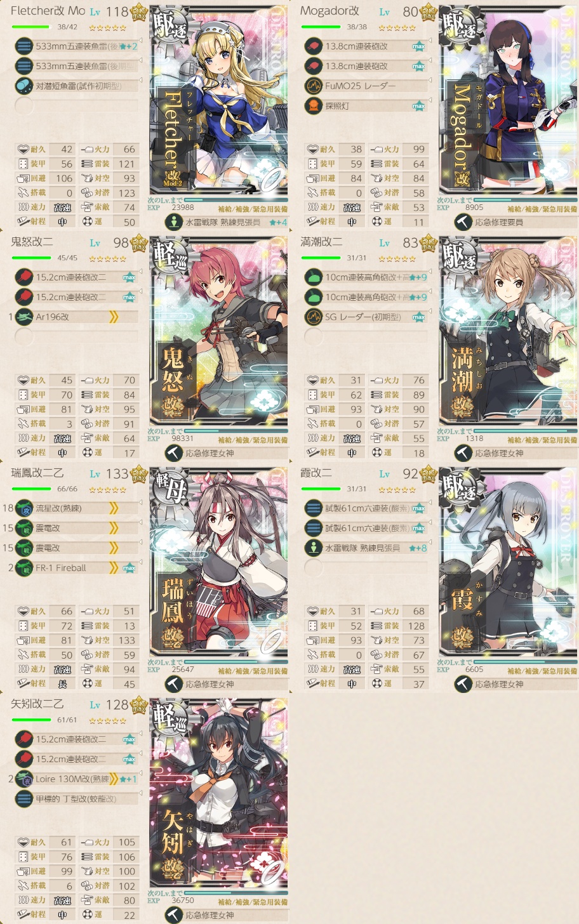
Task: Select the 流星改(熟練) aircraft icon
Action: click(x=23, y=508)
